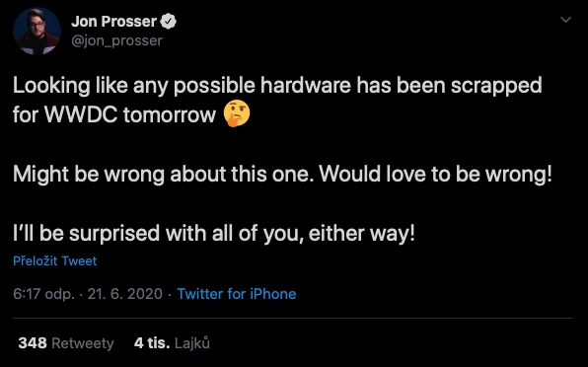Click the thinking face emoji
Viewport: 588px width, 367px height.
pos(237,113)
